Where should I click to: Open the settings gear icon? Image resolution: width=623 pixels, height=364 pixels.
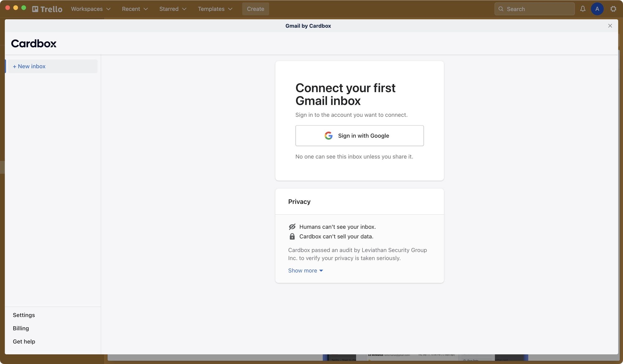click(613, 9)
